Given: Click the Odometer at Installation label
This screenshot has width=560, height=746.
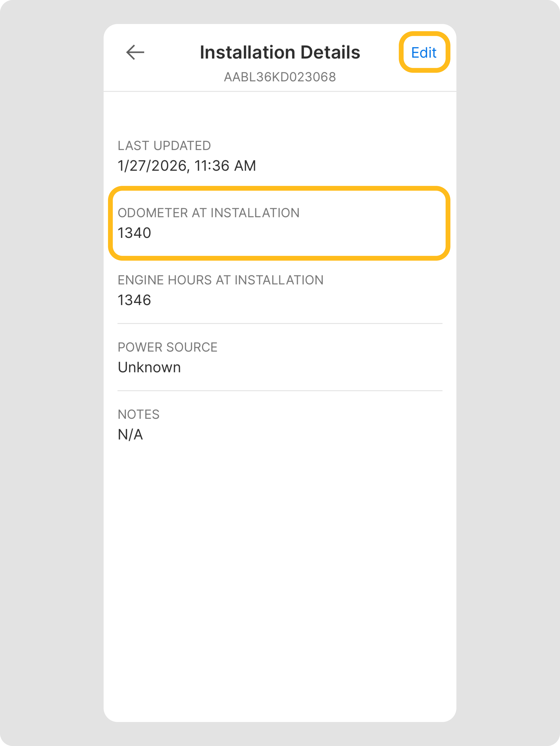Looking at the screenshot, I should (x=208, y=213).
